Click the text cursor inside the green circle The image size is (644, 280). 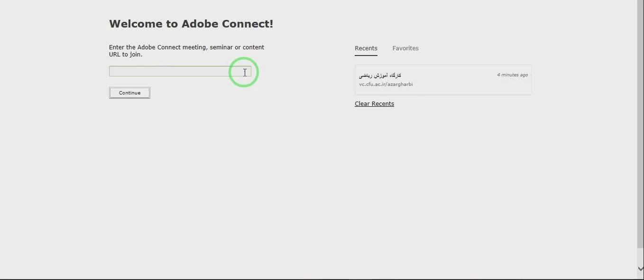coord(245,72)
